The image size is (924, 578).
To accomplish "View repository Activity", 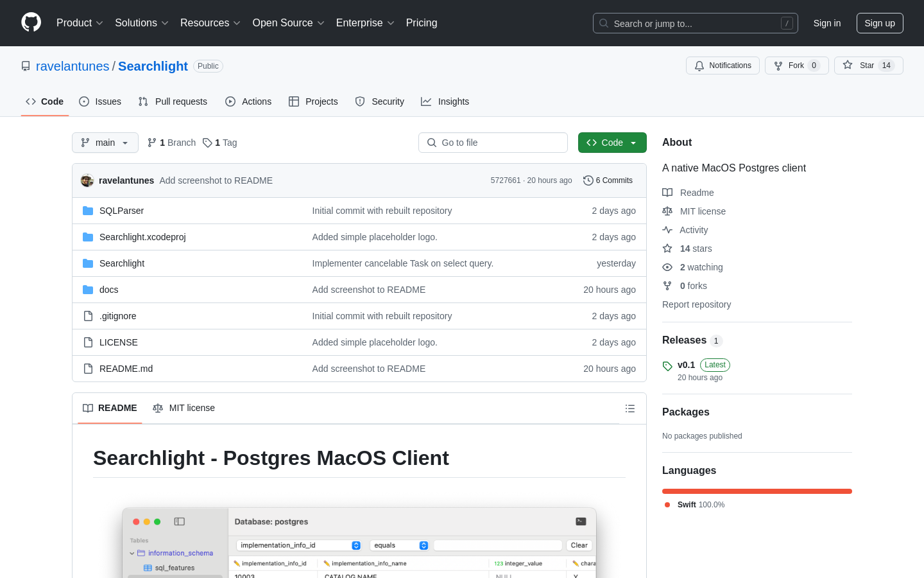I will tap(685, 230).
